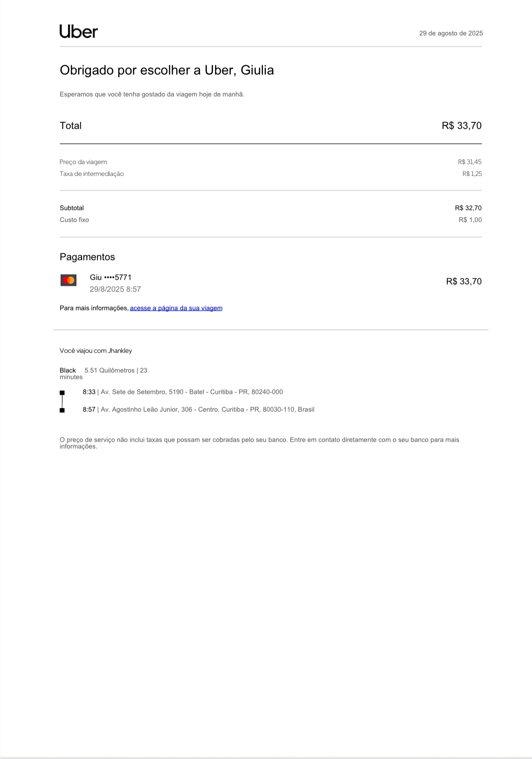The image size is (532, 759).
Task: Click the 'Custo fixo' label
Action: [74, 220]
